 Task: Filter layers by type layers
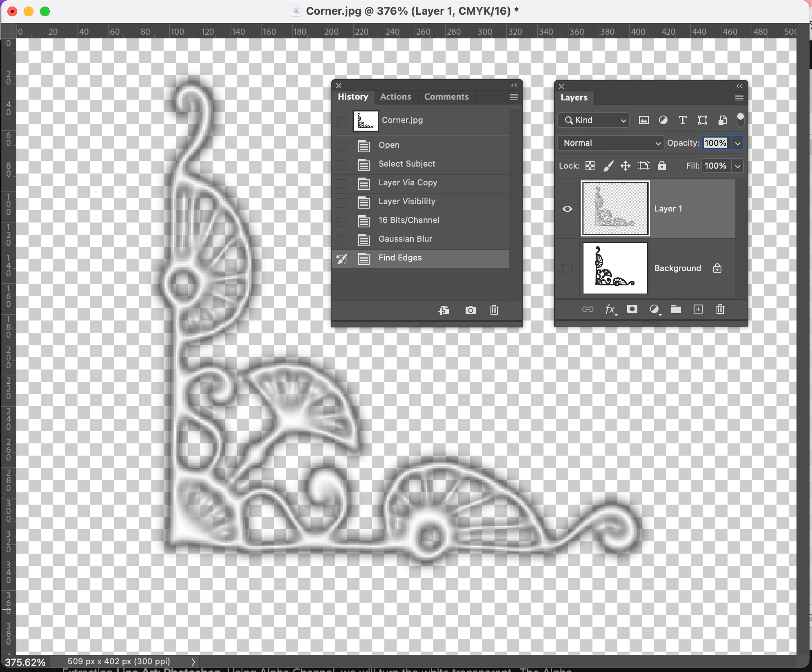[x=683, y=120]
